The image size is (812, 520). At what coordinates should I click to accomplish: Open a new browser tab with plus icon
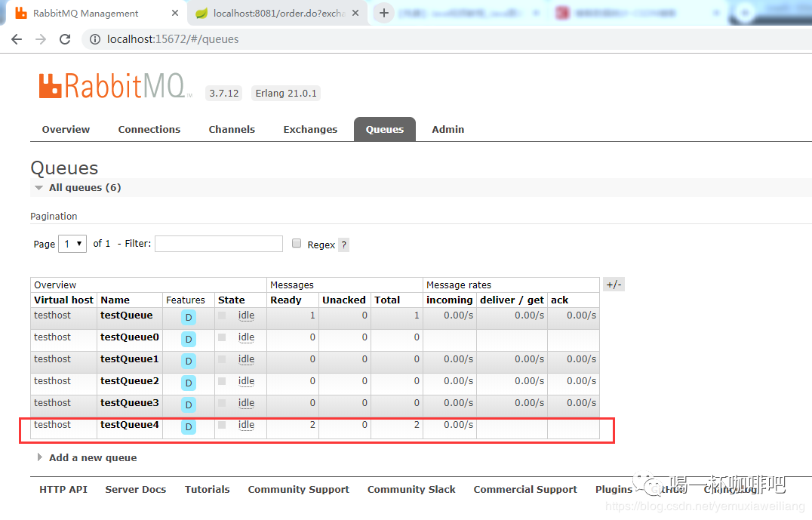383,13
